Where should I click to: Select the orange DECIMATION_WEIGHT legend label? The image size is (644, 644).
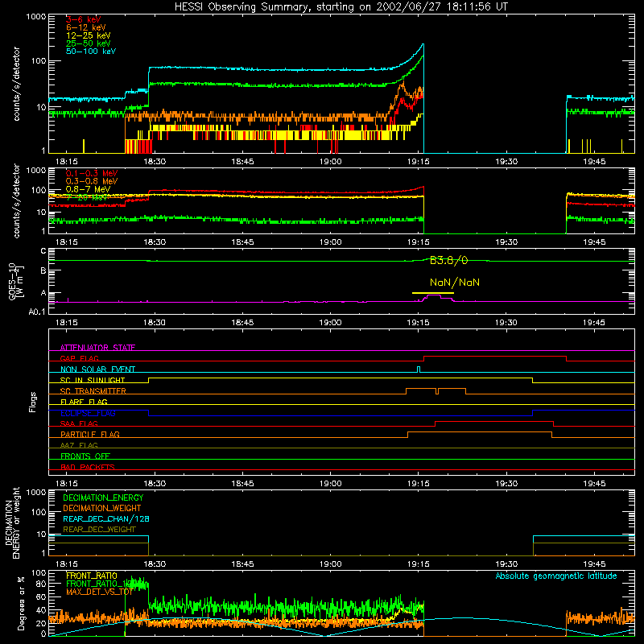pos(102,508)
